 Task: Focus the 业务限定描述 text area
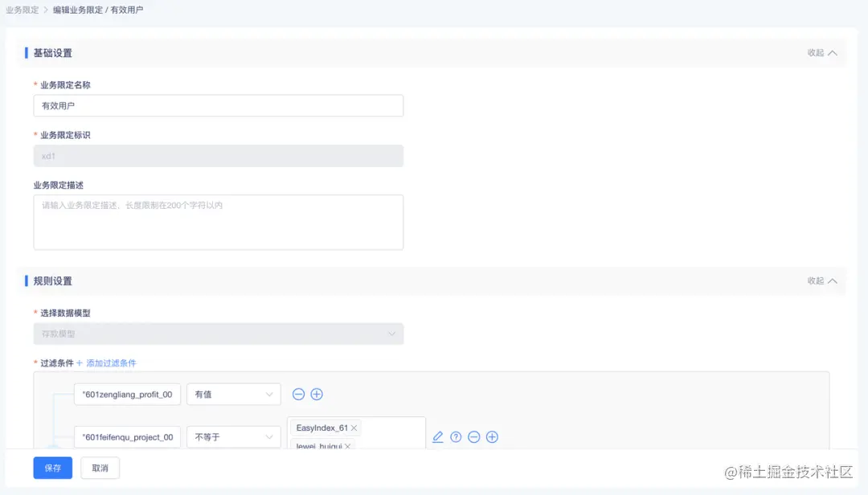[x=218, y=222]
